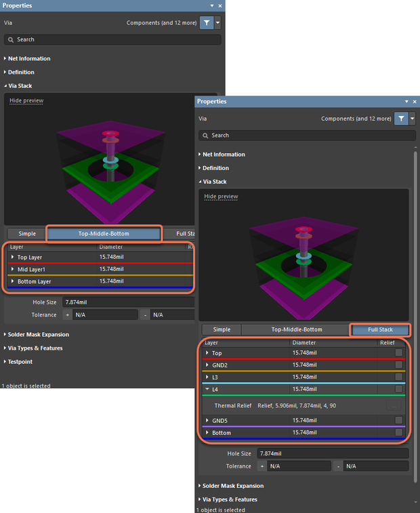Toggle the Relief checkbox for GND2 layer

click(x=398, y=365)
